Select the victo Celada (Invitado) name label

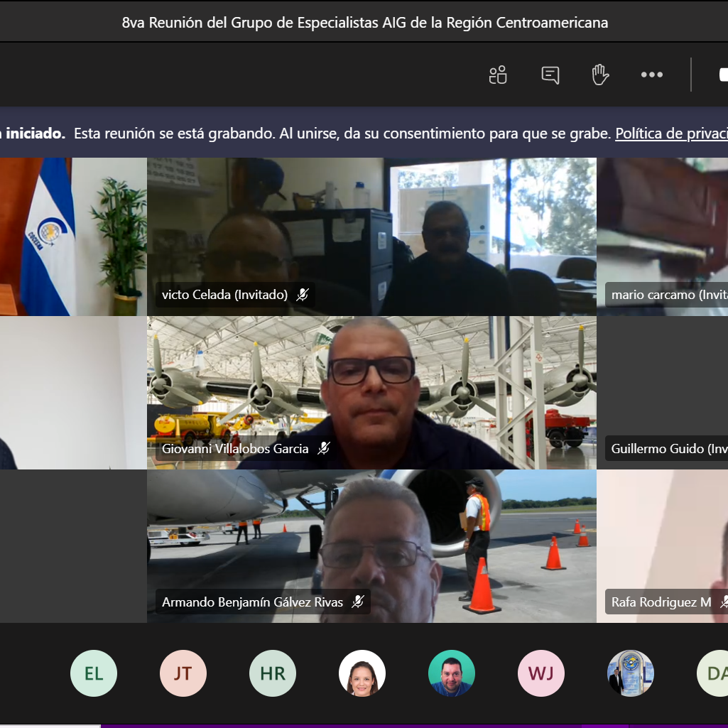coord(224,295)
